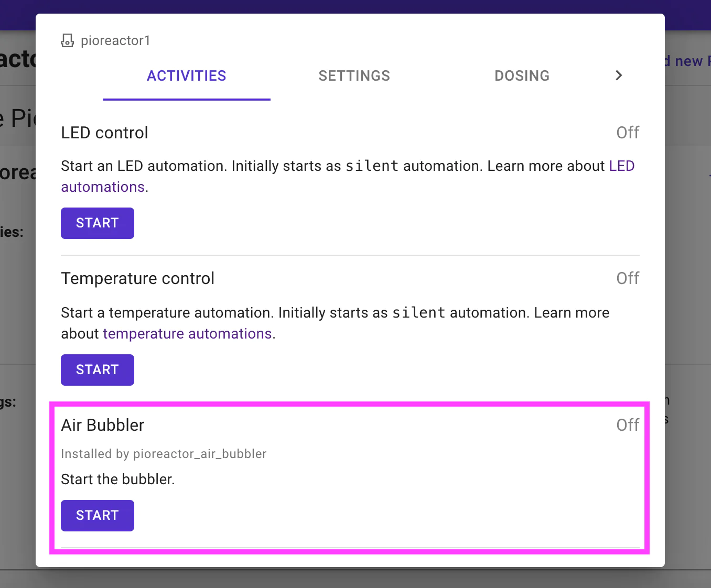Click the Start the bubbler description
This screenshot has width=711, height=588.
(x=118, y=480)
